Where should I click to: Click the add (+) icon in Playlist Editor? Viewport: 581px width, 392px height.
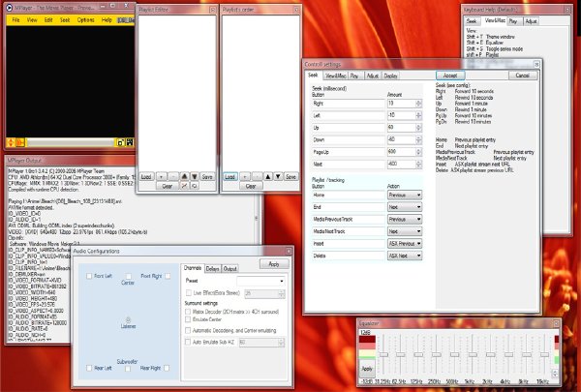(161, 177)
